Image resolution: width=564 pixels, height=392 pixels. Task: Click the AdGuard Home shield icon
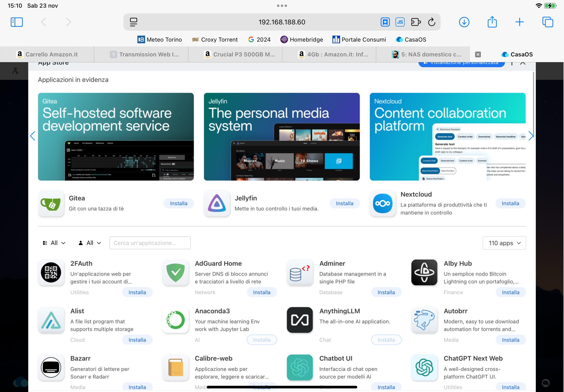click(176, 272)
